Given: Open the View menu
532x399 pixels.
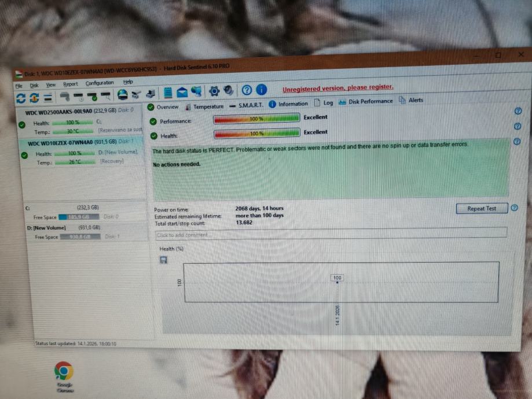Looking at the screenshot, I should (50, 85).
